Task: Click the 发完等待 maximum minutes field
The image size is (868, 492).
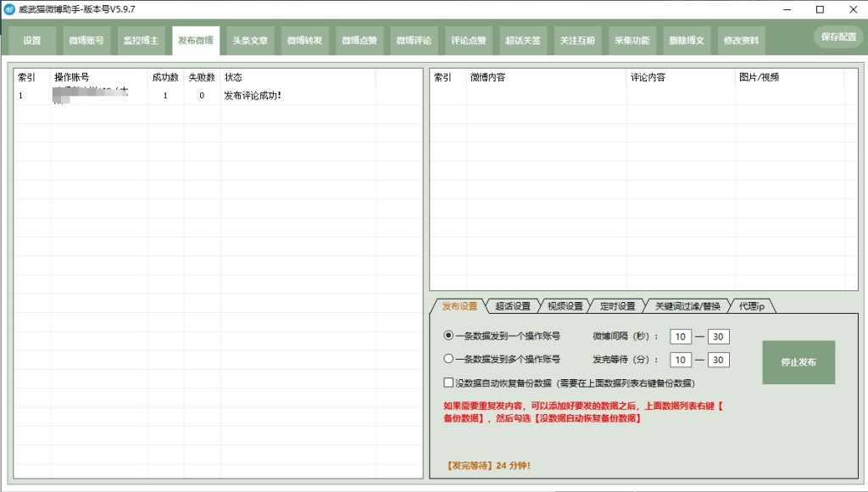Action: tap(718, 361)
